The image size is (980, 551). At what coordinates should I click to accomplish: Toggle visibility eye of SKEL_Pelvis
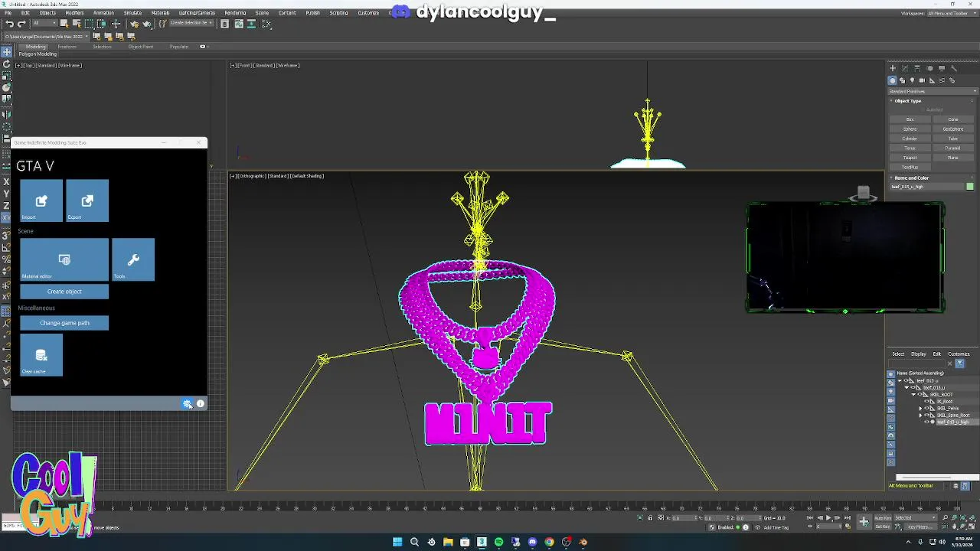click(926, 409)
